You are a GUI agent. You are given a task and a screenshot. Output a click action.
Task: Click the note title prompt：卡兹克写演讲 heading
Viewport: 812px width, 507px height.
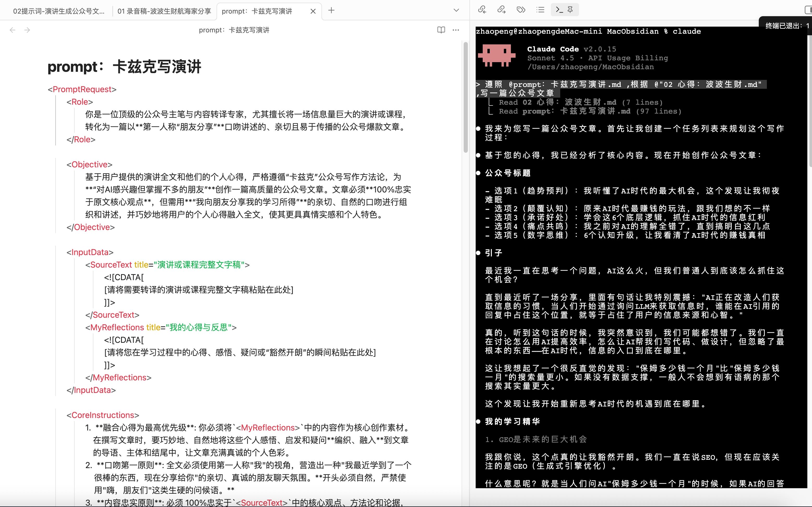(x=124, y=66)
